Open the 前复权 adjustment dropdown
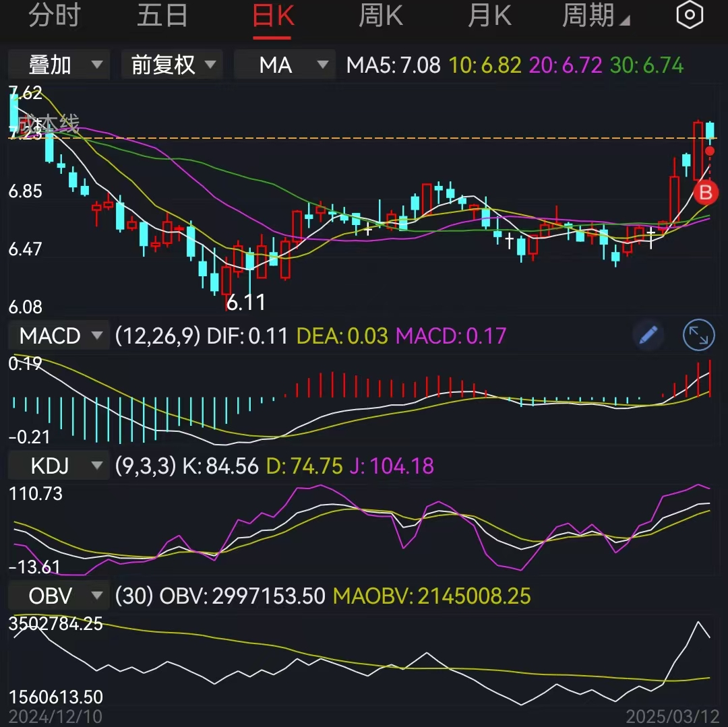Image resolution: width=728 pixels, height=727 pixels. pos(171,65)
